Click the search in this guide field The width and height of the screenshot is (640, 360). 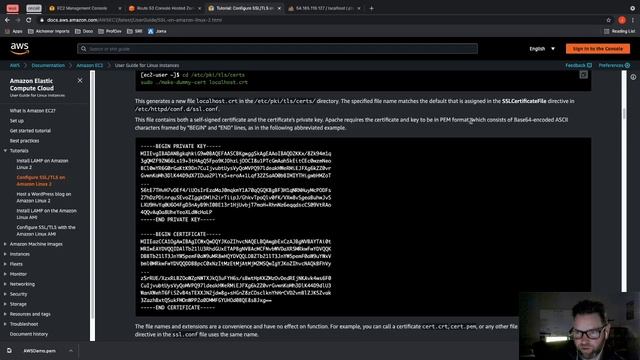pos(278,49)
